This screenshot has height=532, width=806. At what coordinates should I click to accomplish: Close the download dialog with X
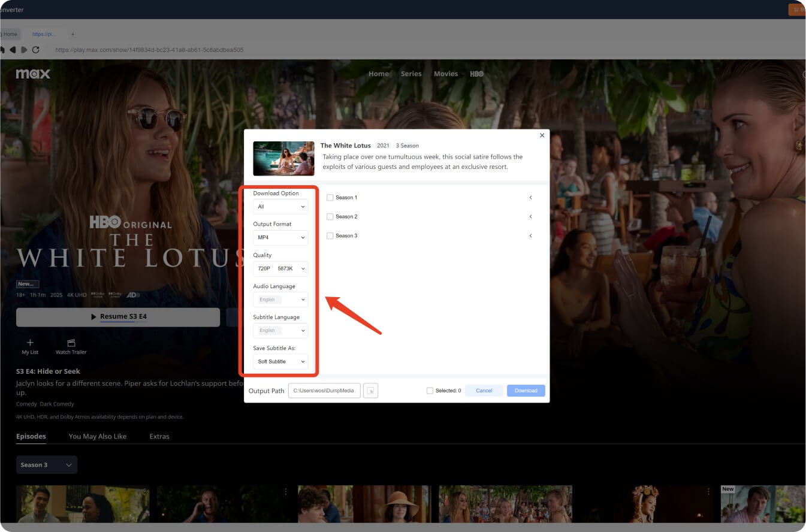542,135
